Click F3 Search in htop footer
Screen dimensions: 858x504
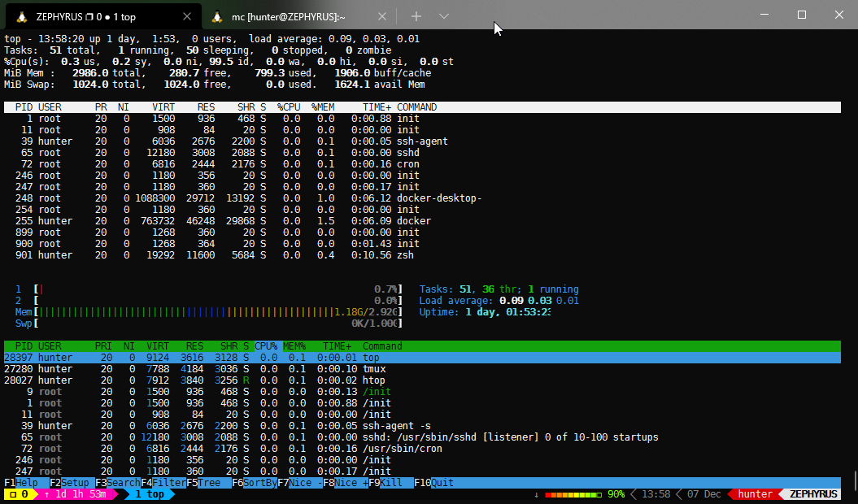click(x=118, y=483)
